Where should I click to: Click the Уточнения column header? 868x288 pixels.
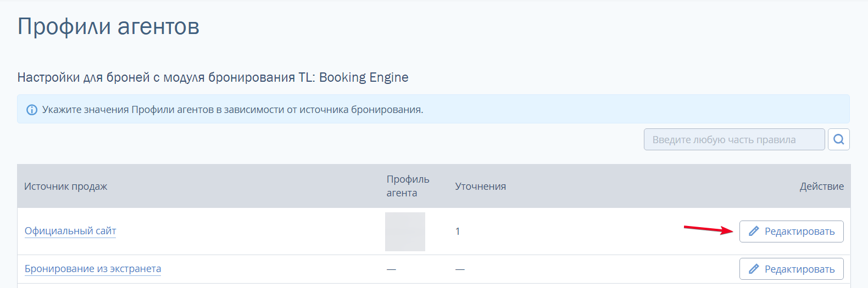click(480, 187)
